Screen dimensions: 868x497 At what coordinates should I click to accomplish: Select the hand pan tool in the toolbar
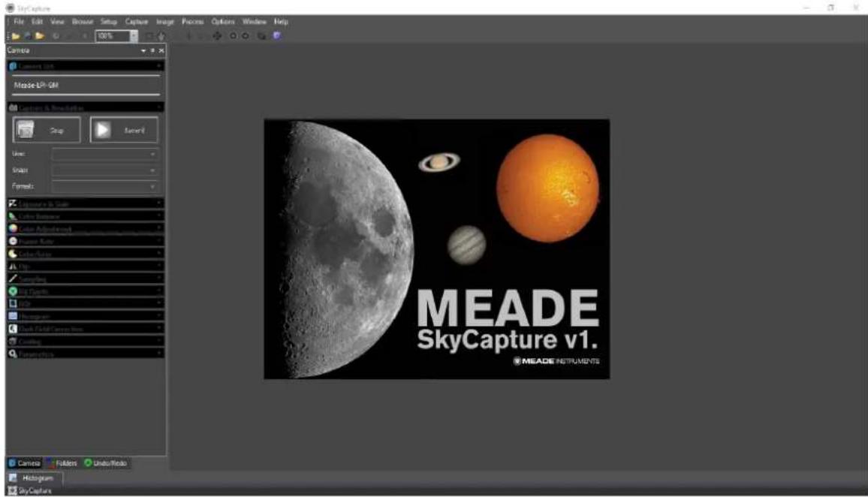click(x=161, y=36)
